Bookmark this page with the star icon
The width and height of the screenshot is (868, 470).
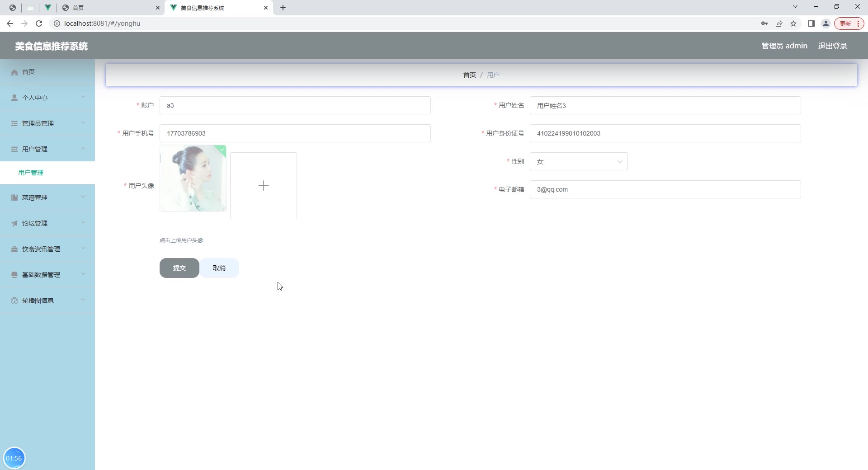pos(793,23)
